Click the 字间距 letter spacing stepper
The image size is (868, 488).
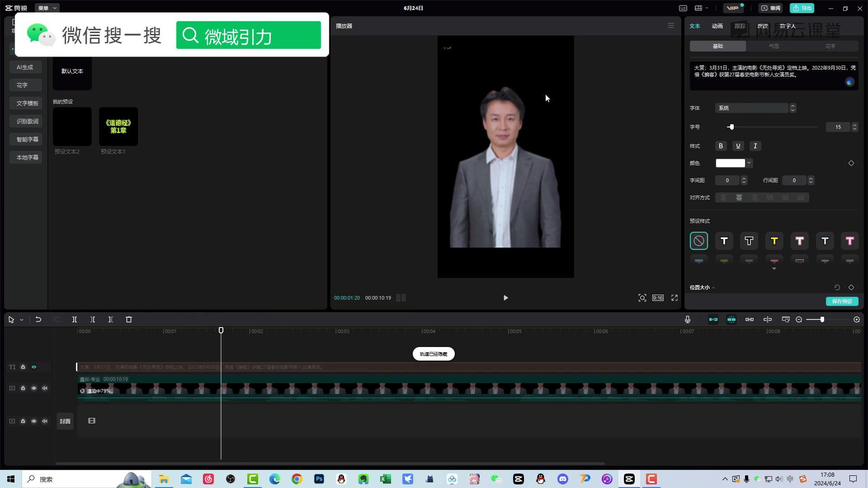point(744,180)
